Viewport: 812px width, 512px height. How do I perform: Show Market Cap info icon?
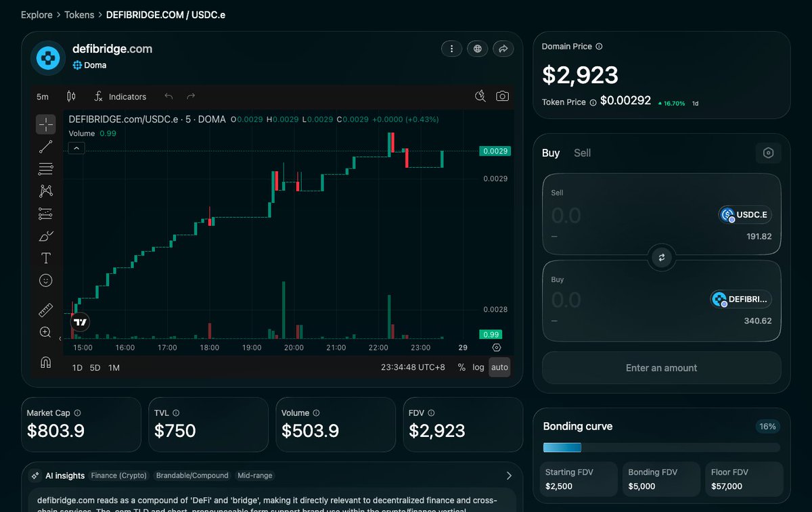[77, 413]
